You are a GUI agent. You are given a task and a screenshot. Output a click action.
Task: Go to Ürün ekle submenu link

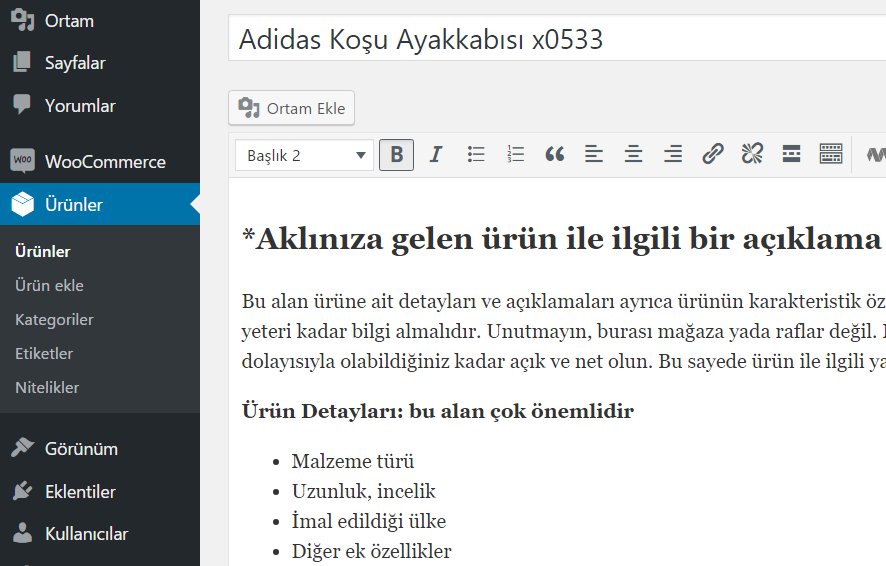click(x=49, y=286)
